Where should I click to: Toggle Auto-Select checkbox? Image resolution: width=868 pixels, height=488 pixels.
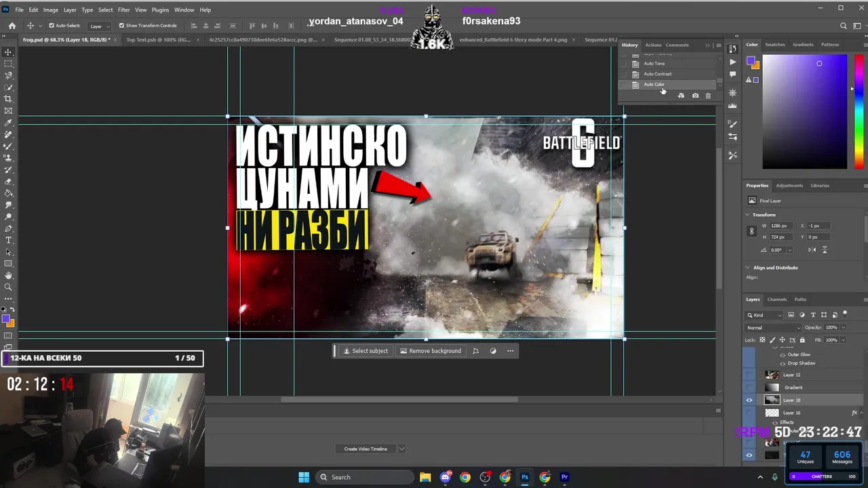coord(52,26)
